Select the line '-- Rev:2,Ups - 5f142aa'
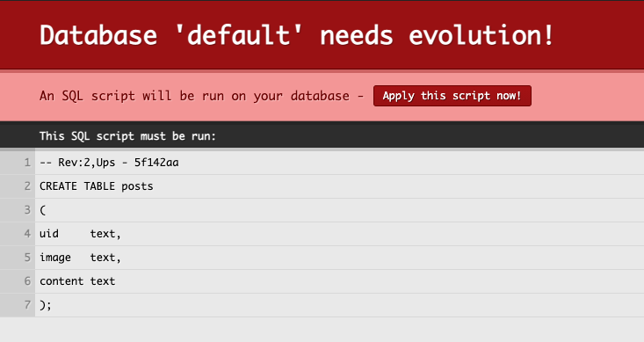Screen dimensions: 644x342 point(109,163)
